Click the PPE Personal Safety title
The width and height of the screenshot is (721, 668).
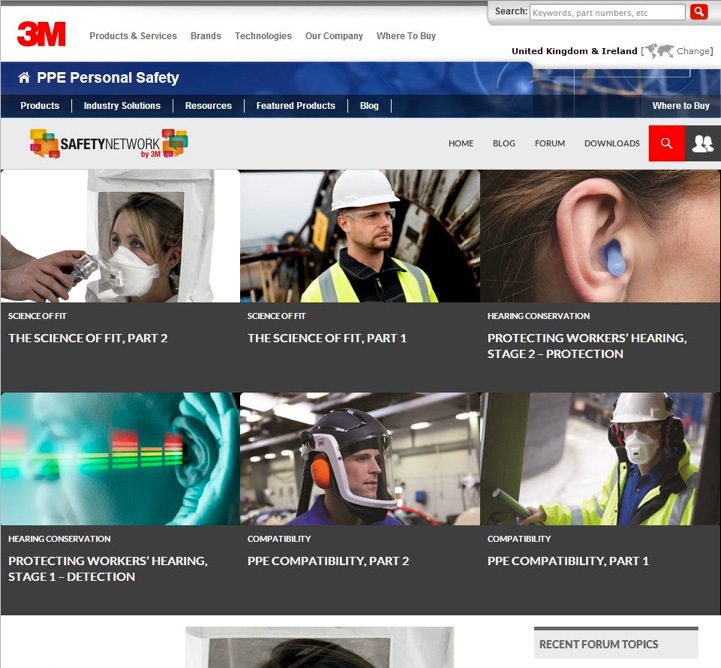point(108,78)
